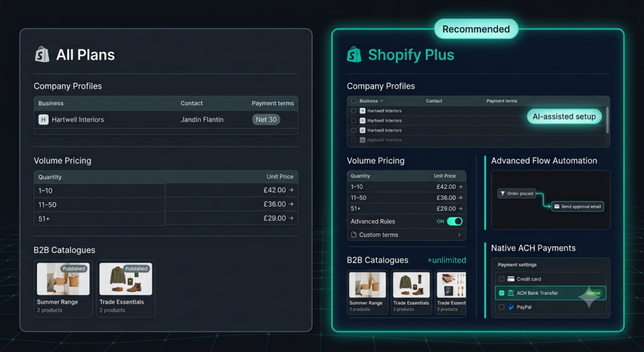Click the +unlimited label beside B2B Catalogues
The height and width of the screenshot is (352, 644).
point(447,260)
